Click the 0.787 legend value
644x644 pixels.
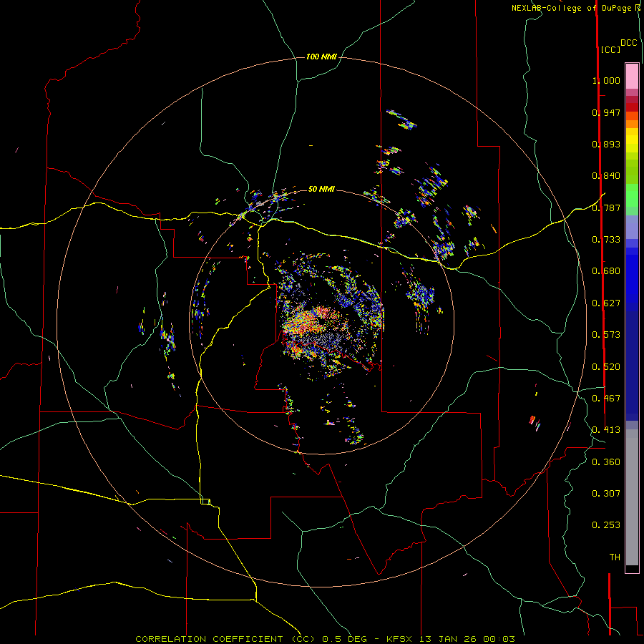606,208
